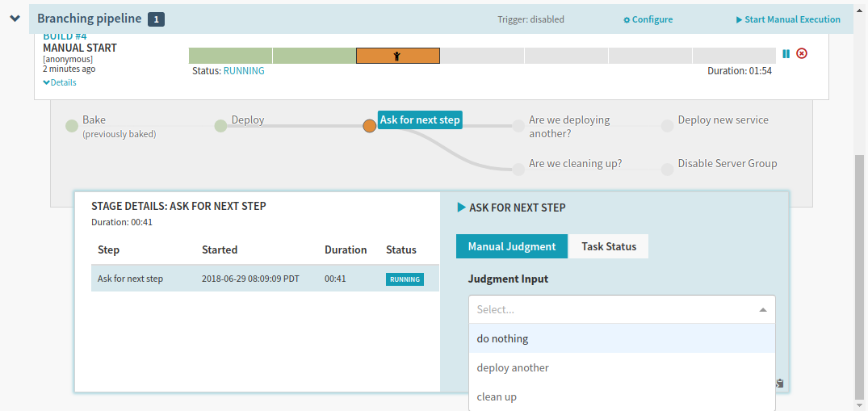Click the Disable Server Group stage circle

[667, 170]
